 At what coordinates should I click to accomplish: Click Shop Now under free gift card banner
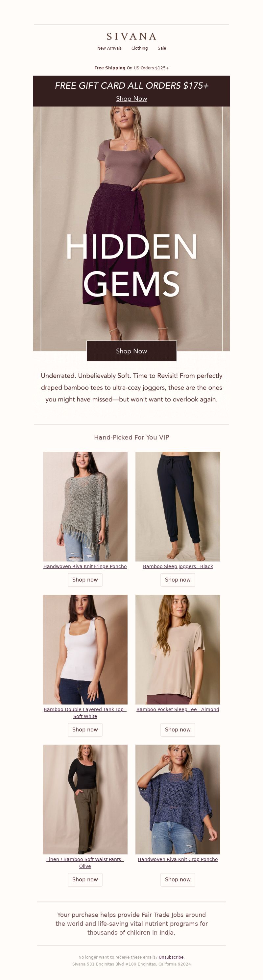click(x=131, y=99)
